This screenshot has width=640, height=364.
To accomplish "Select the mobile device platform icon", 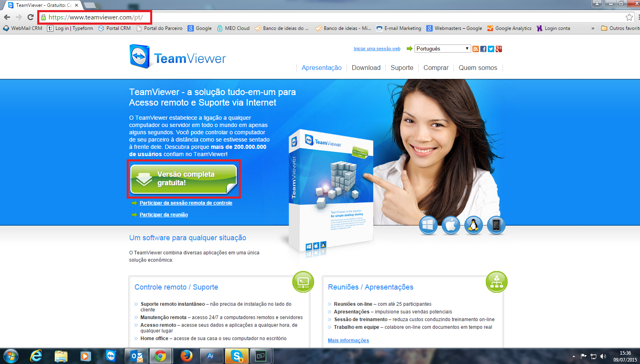I will 496,225.
